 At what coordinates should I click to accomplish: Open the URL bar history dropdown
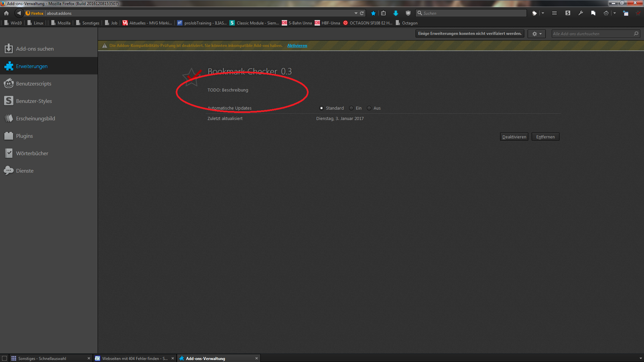[356, 13]
